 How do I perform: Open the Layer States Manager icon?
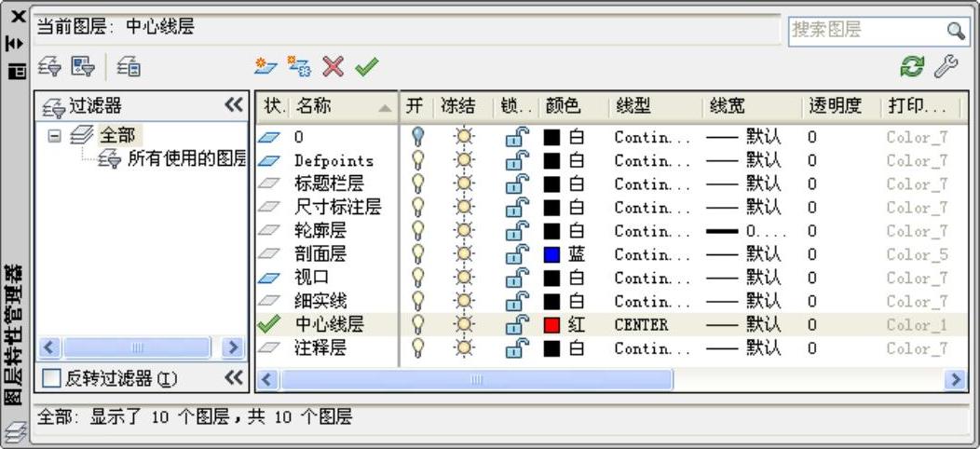(129, 66)
